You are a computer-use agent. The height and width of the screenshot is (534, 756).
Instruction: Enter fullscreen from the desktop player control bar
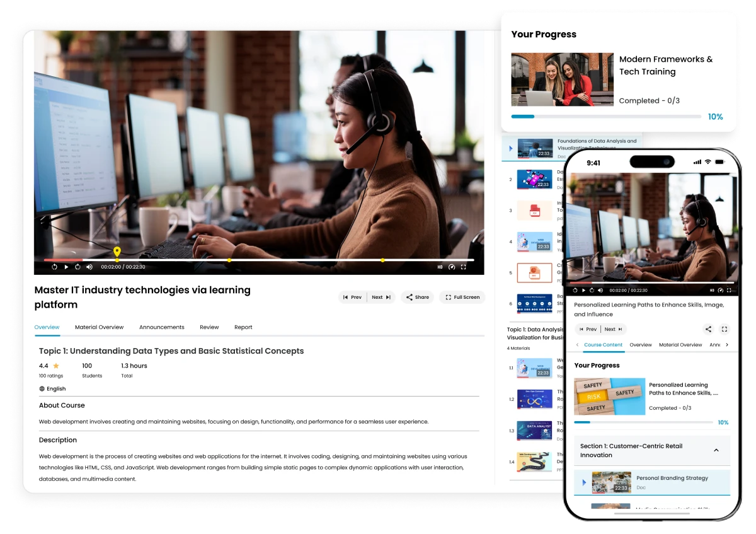click(x=463, y=267)
